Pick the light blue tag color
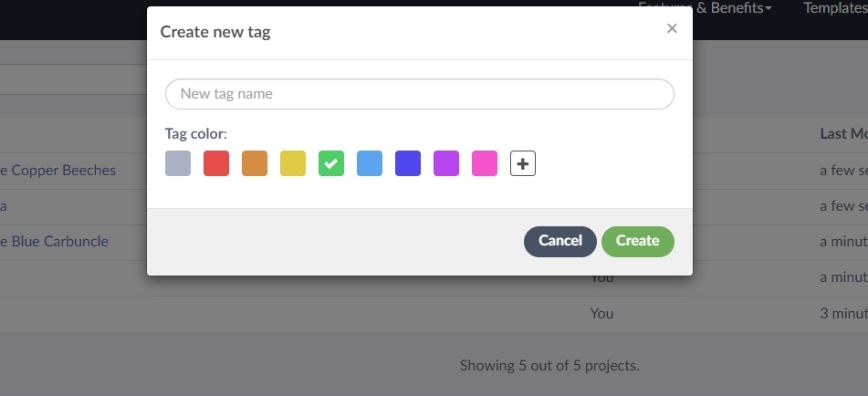The width and height of the screenshot is (868, 396). (370, 163)
